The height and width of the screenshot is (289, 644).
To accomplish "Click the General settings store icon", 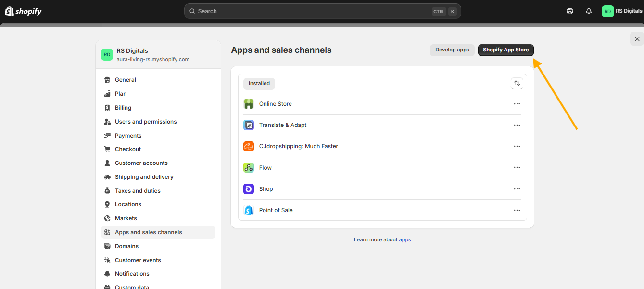I will pos(107,80).
